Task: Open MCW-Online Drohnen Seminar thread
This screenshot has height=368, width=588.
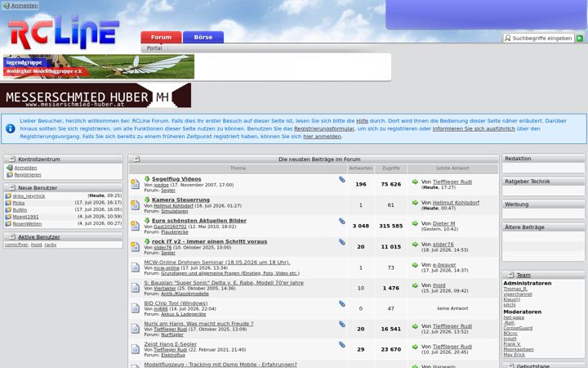Action: (217, 263)
